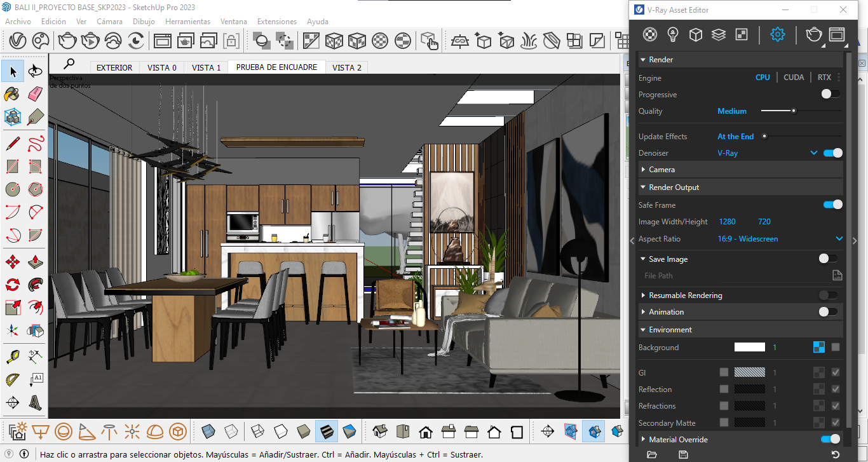Open the Materials sphere icon in Asset Editor
868x462 pixels.
click(650, 34)
